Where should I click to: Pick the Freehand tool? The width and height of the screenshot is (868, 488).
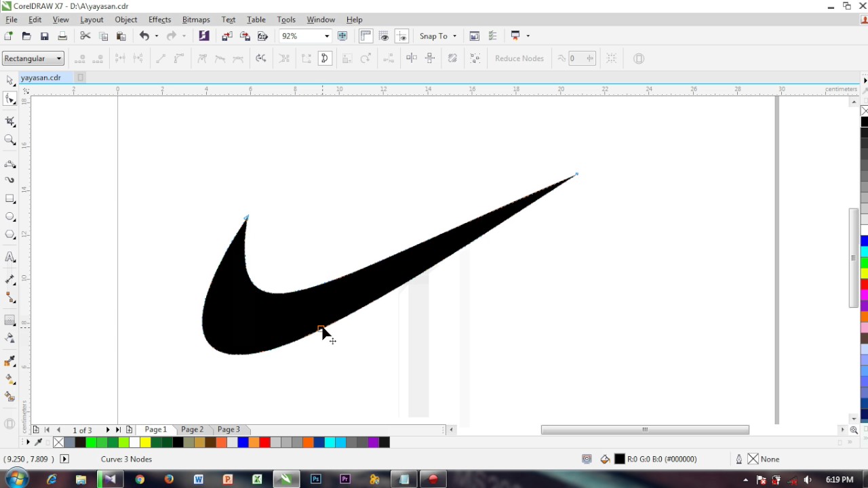pos(10,164)
